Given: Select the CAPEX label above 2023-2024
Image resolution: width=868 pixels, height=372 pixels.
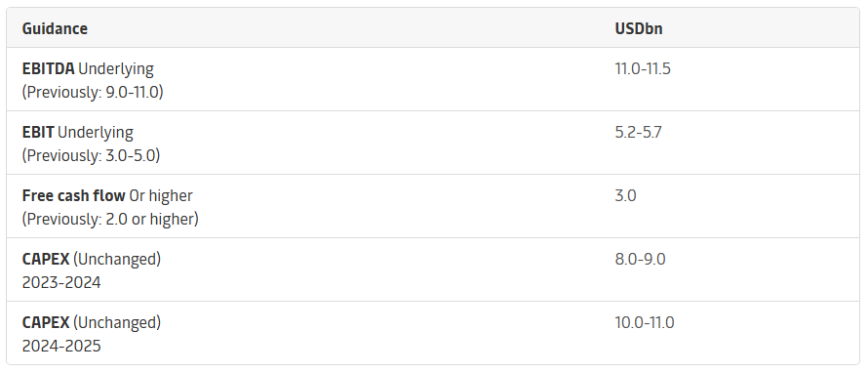Looking at the screenshot, I should pos(46,259).
